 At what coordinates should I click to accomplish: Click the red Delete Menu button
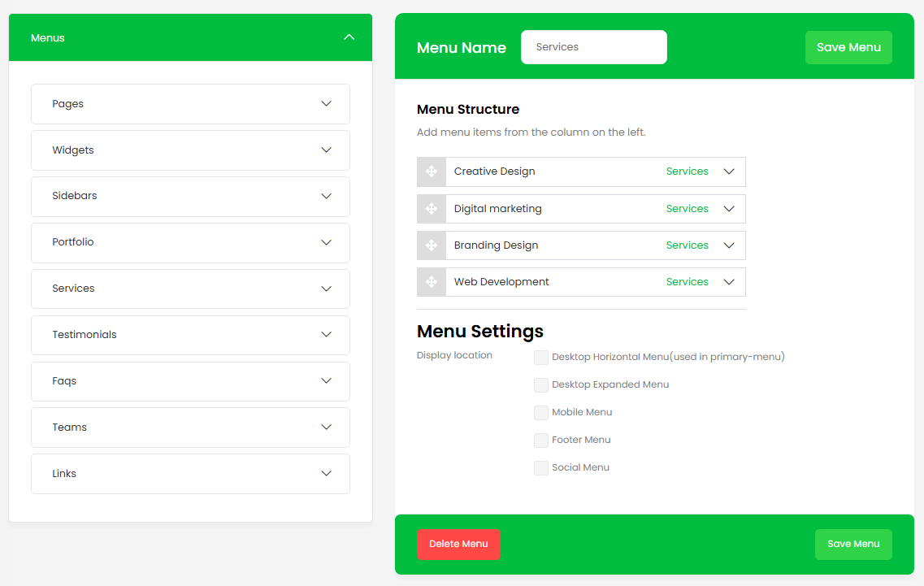458,545
